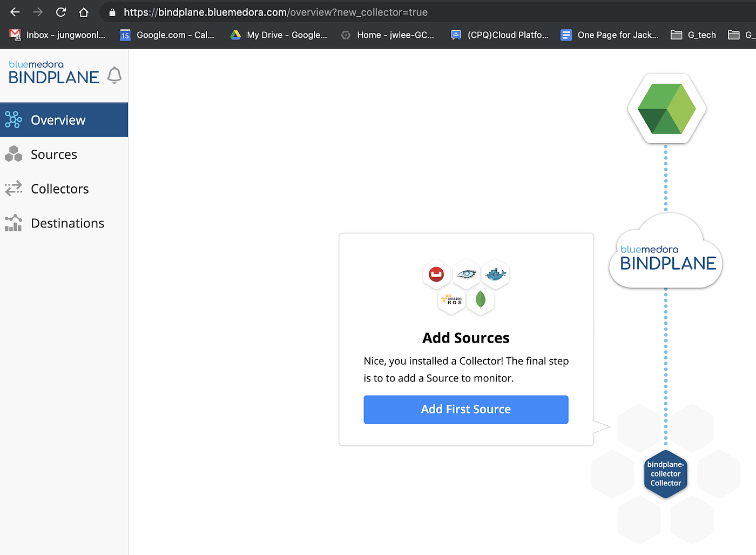Select the Overview icon in sidebar
The image size is (756, 555).
point(13,119)
